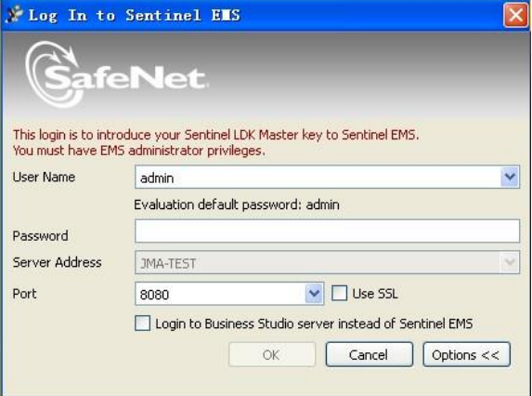Focus the empty Password input field
This screenshot has height=396, width=532.
tap(327, 231)
